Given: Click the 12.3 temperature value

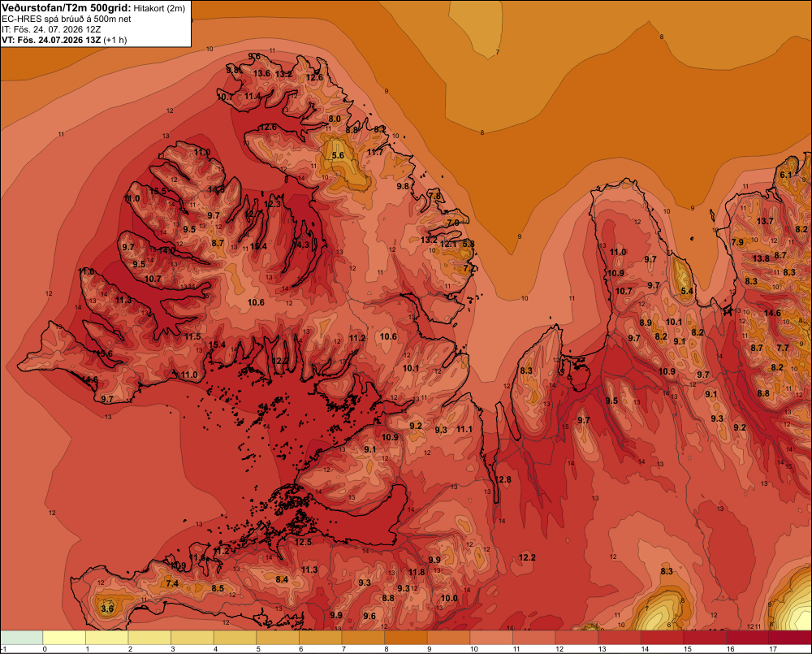Looking at the screenshot, I should point(272,204).
